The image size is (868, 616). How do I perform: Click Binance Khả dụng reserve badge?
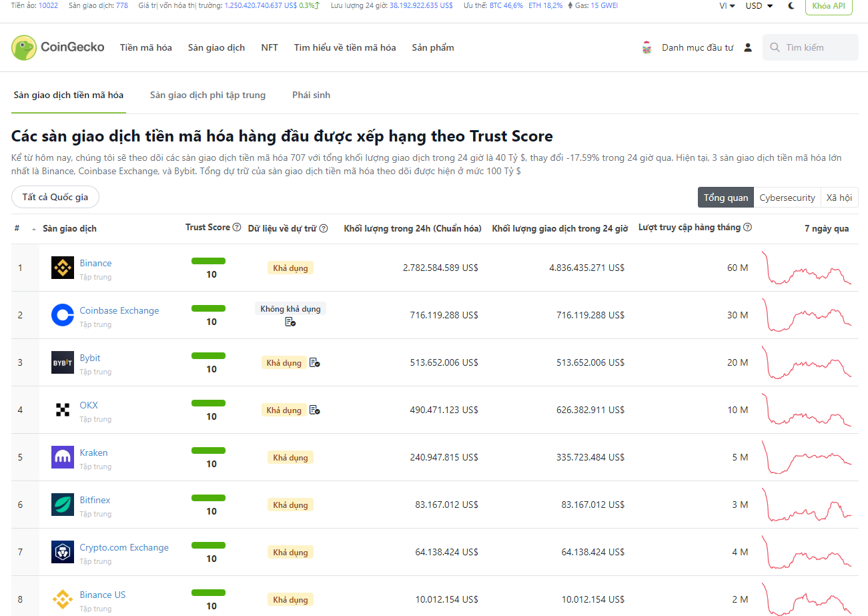point(290,268)
